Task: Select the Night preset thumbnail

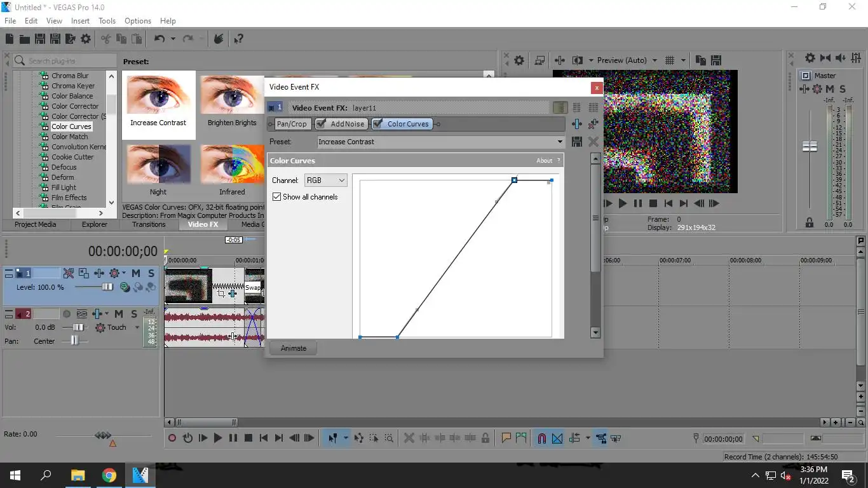Action: [x=158, y=170]
